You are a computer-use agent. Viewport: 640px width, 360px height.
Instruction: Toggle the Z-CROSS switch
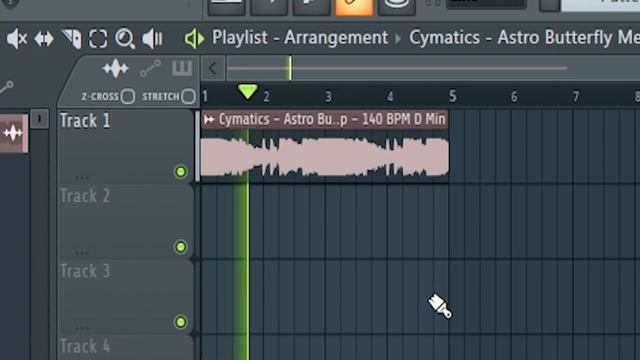(x=128, y=97)
